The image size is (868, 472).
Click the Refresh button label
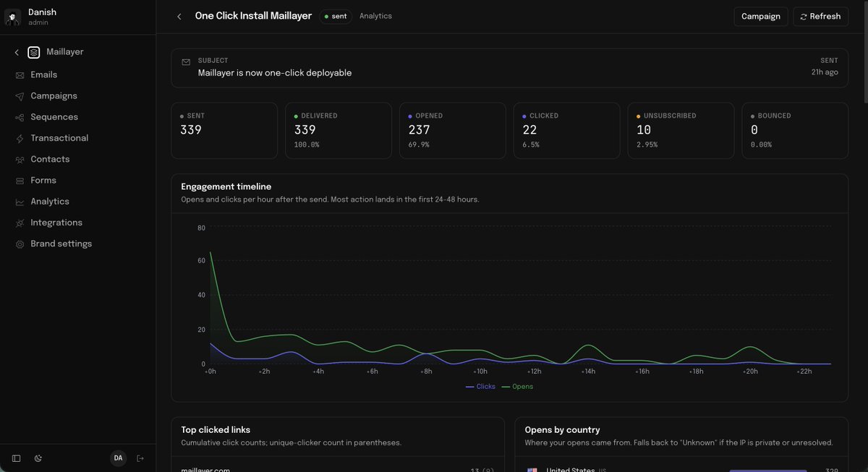click(x=825, y=17)
